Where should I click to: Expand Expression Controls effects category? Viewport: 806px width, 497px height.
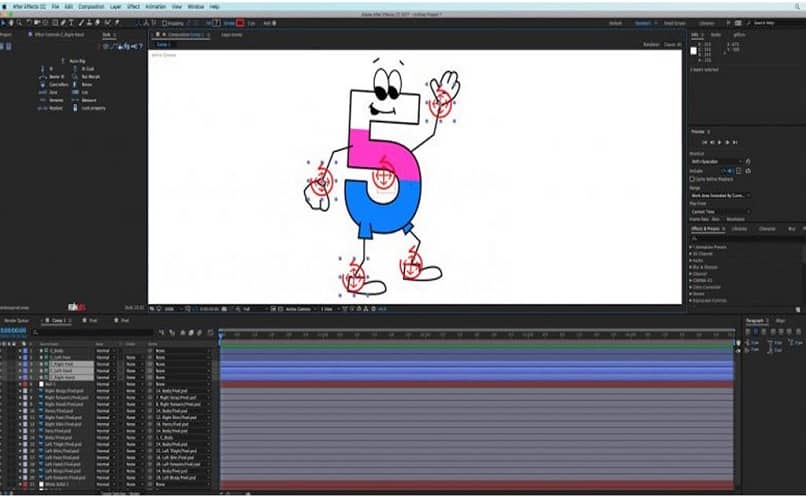pos(690,301)
